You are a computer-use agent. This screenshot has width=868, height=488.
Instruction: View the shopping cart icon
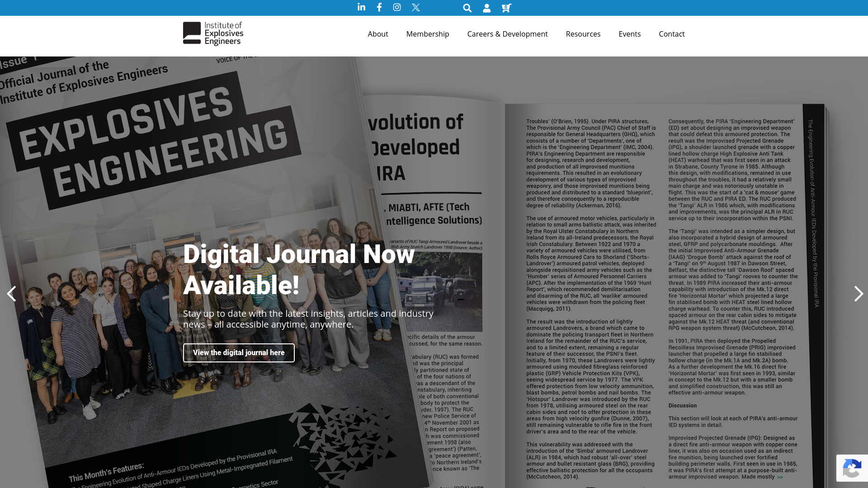point(506,8)
